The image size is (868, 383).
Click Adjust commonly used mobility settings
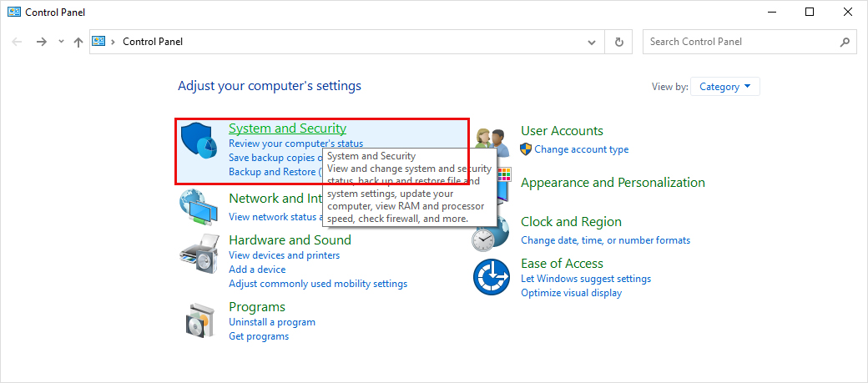pyautogui.click(x=318, y=284)
